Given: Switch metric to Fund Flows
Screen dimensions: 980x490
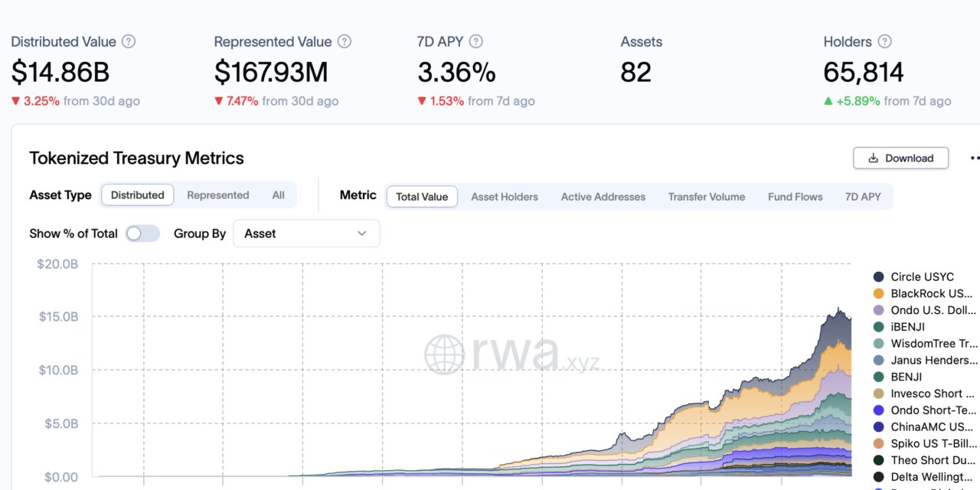Looking at the screenshot, I should click(x=795, y=197).
